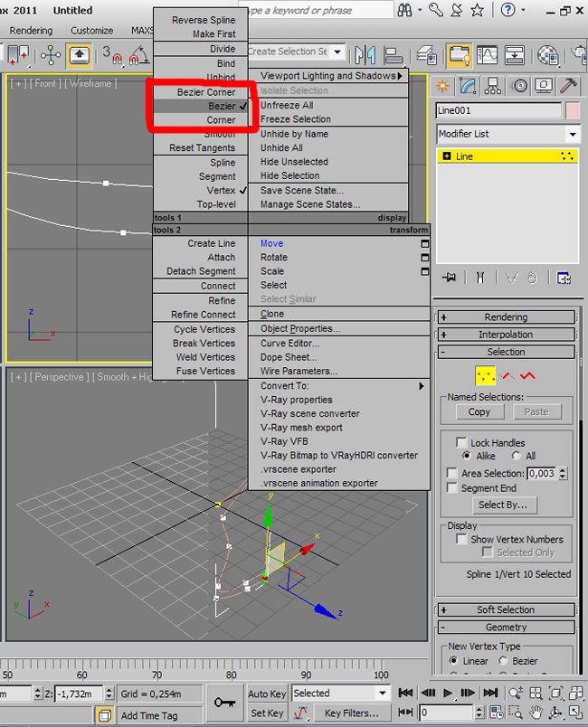Viewport: 588px width, 727px height.
Task: Expand the Rendering rollout
Action: (506, 317)
